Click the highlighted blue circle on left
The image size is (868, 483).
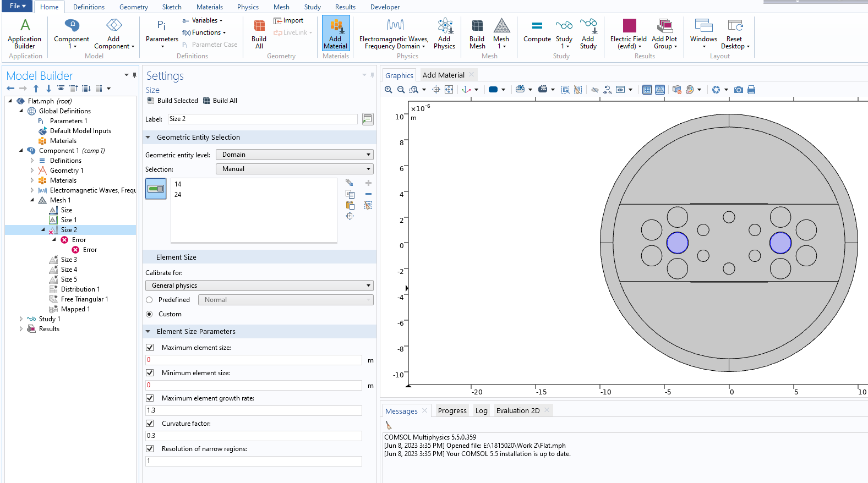677,243
